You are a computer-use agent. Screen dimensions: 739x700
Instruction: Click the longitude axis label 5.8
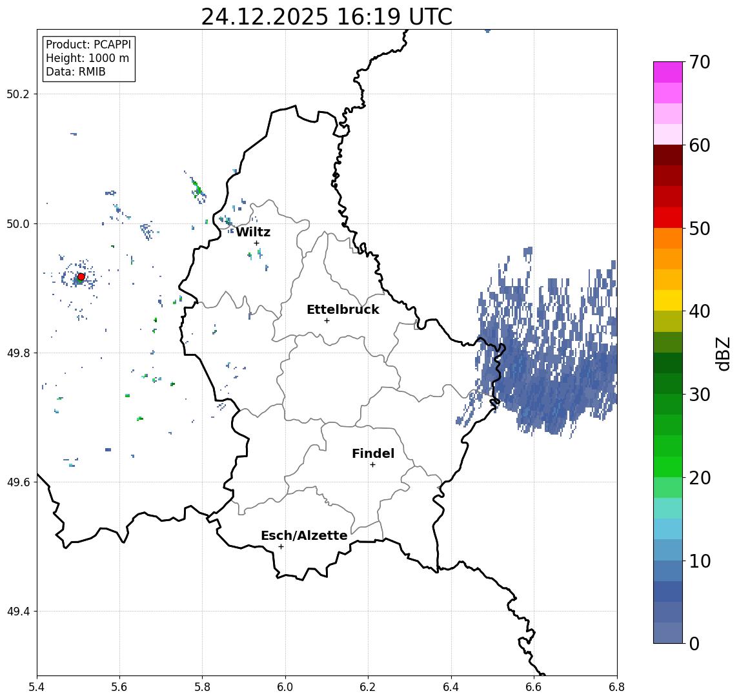pos(202,687)
